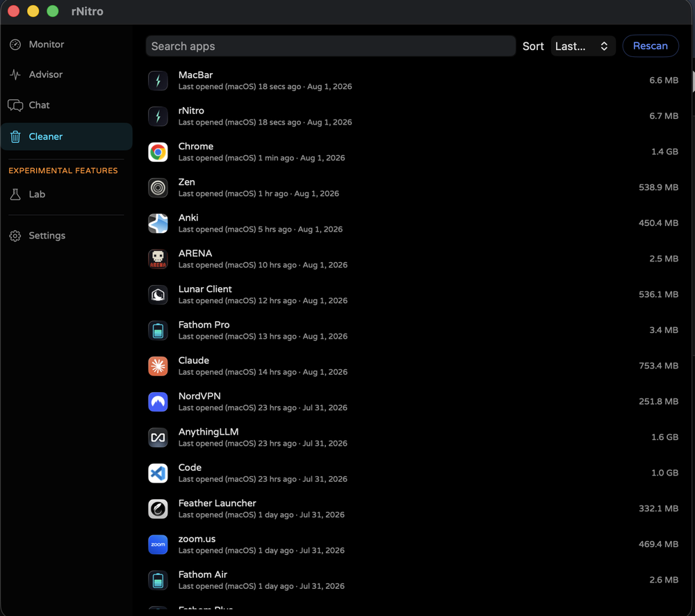695x616 pixels.
Task: Click the rNitro window title
Action: pyautogui.click(x=88, y=12)
